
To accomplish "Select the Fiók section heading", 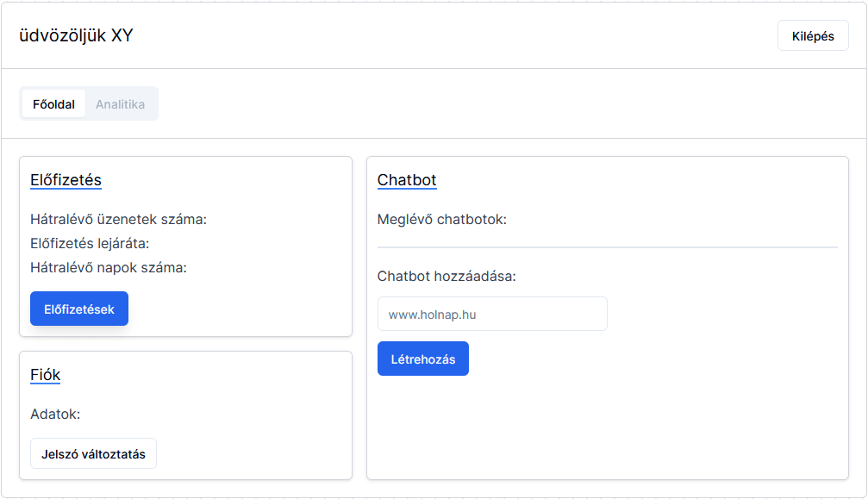I will pos(45,375).
